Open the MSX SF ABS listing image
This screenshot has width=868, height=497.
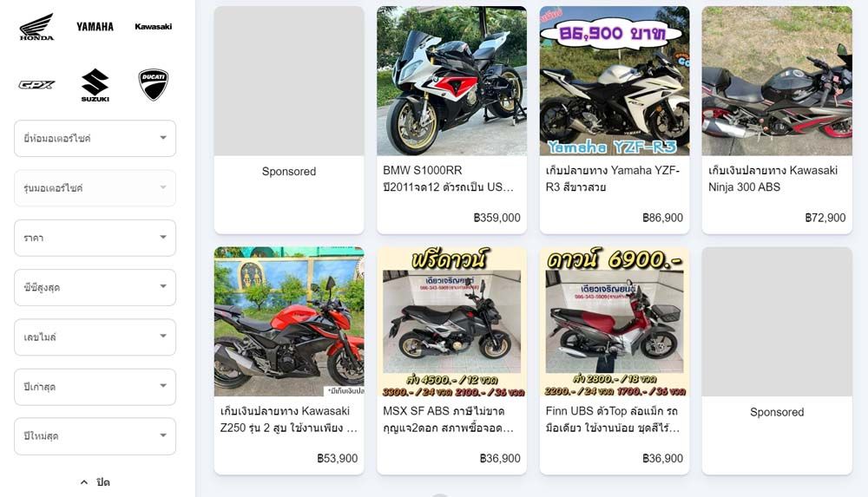(x=451, y=322)
